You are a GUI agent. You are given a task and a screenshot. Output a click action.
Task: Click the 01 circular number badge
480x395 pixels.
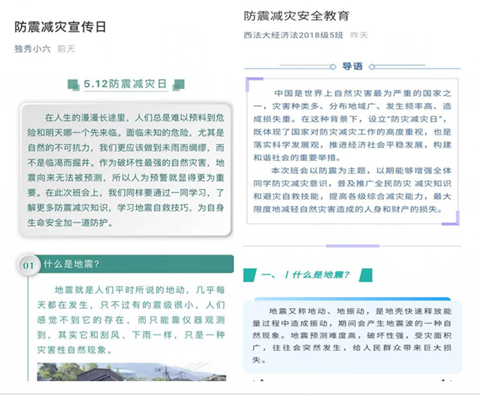(28, 265)
